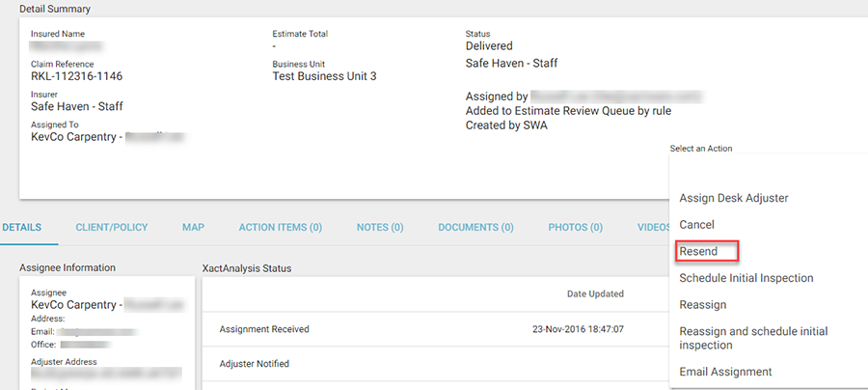Go to the MAP tab
Screen dimensions: 868x390
coord(193,228)
